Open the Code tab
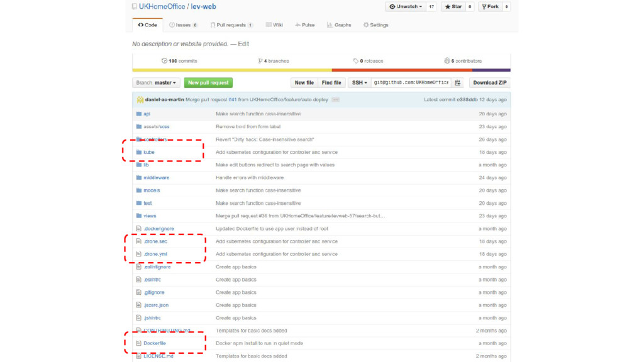The width and height of the screenshot is (644, 362). [147, 25]
